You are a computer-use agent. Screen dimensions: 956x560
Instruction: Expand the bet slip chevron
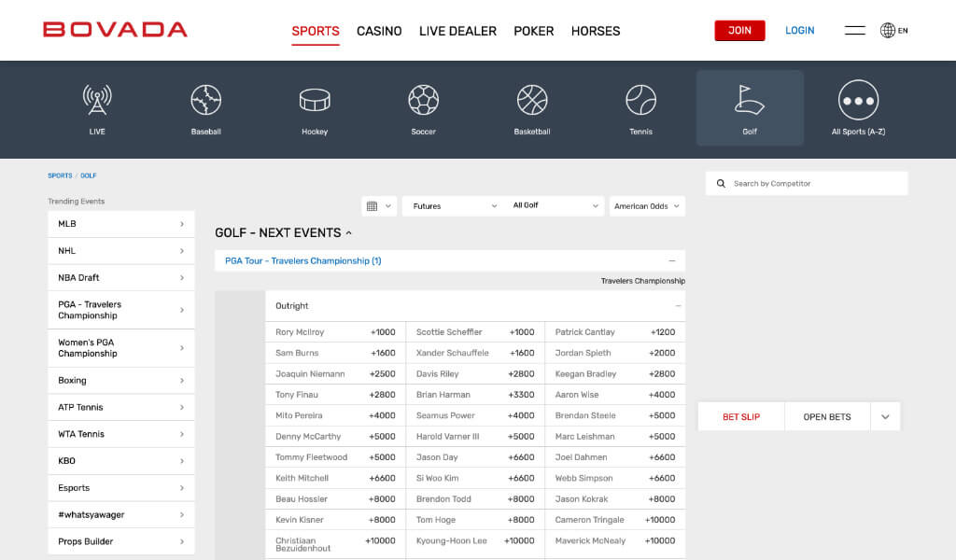click(x=885, y=417)
